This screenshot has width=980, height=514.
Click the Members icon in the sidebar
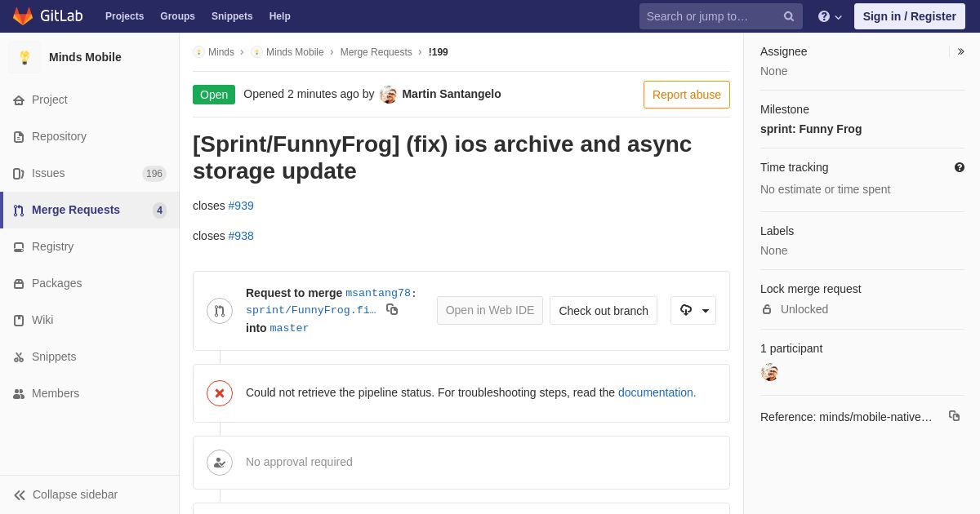coord(19,394)
